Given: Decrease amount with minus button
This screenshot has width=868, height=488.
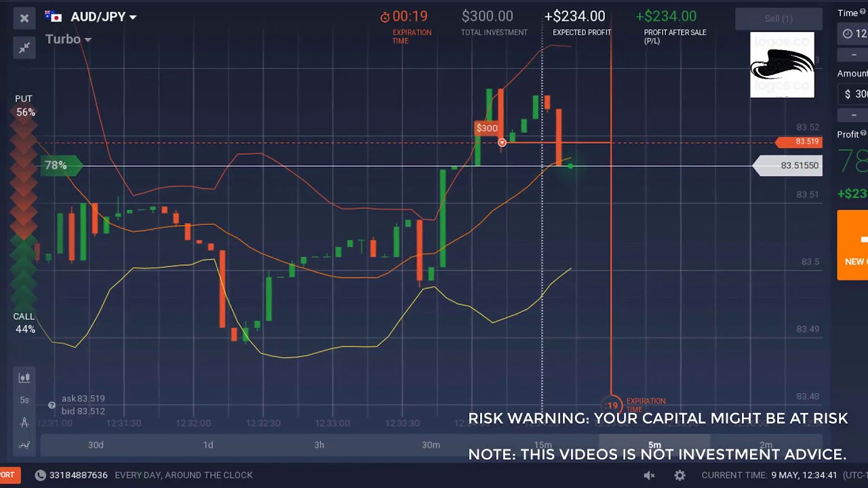Looking at the screenshot, I should click(854, 115).
